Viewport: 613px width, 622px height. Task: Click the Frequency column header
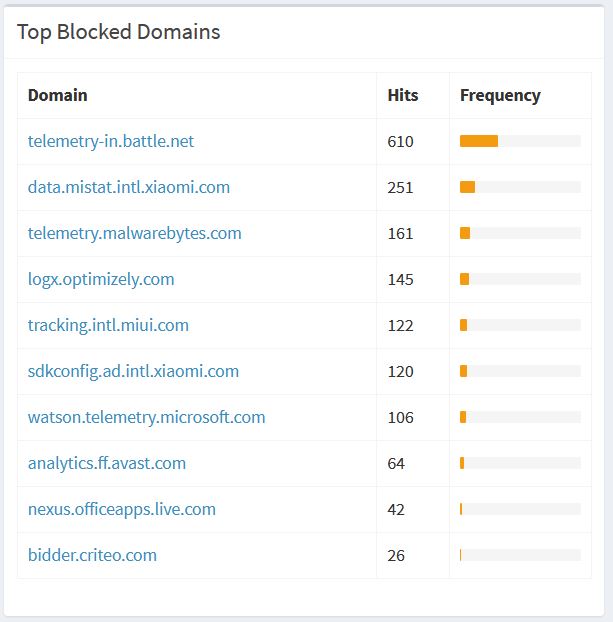pos(500,96)
